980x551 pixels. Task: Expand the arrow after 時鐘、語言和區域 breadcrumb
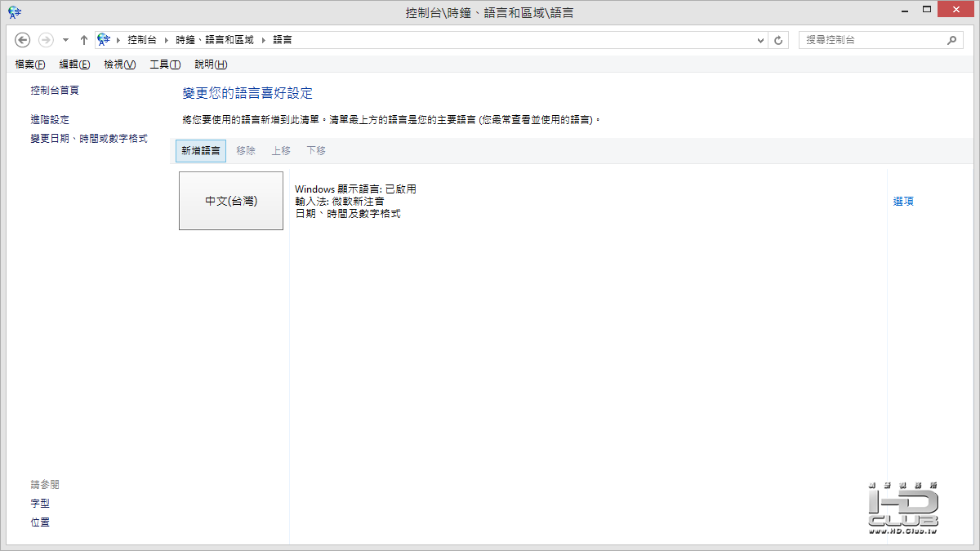[x=263, y=40]
